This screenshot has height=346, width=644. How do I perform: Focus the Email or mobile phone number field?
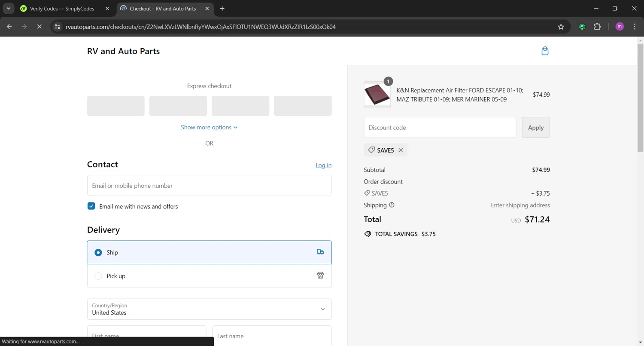(209, 186)
